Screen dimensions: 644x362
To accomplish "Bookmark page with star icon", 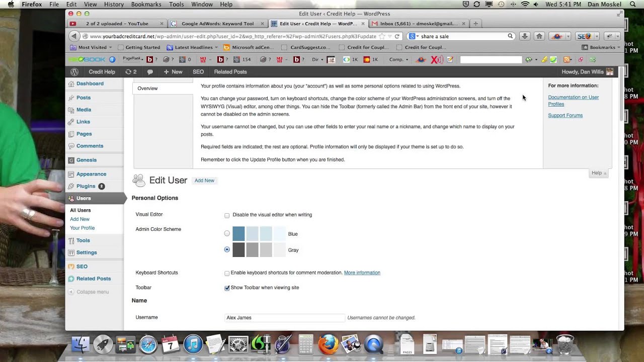I will point(382,36).
